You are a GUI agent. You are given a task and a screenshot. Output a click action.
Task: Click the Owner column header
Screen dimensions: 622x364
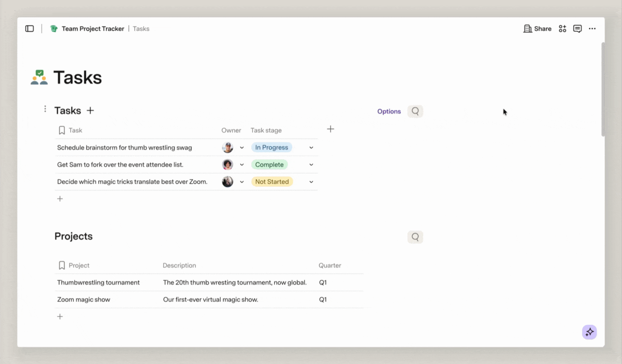click(231, 130)
